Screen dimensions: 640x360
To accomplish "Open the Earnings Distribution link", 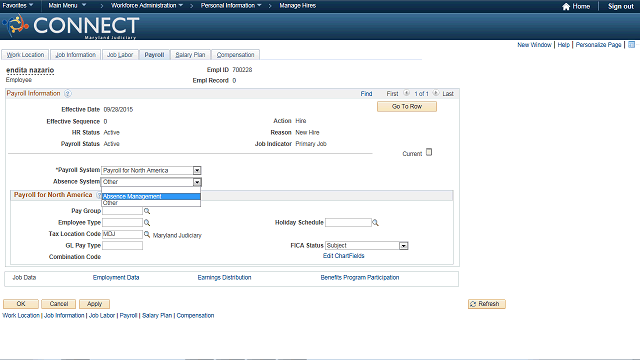I will click(x=224, y=278).
